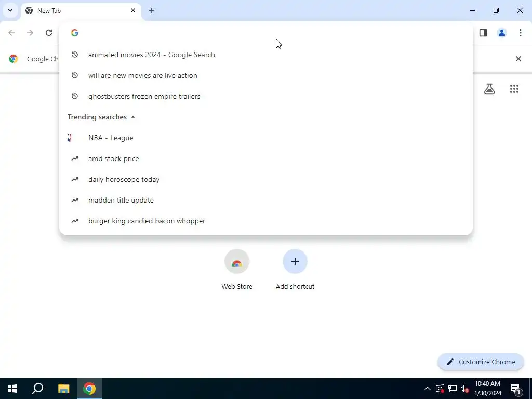Select trending search amd stock price
The width and height of the screenshot is (532, 399).
tap(266, 158)
